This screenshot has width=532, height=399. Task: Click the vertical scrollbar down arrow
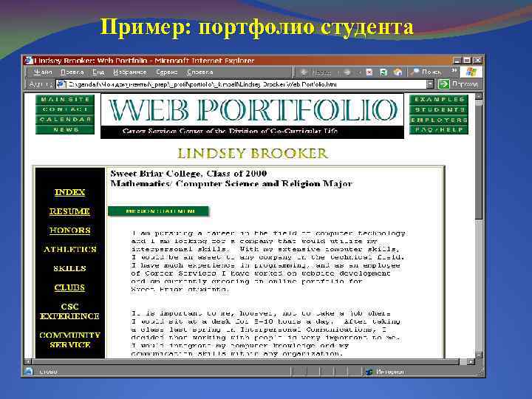pos(479,355)
